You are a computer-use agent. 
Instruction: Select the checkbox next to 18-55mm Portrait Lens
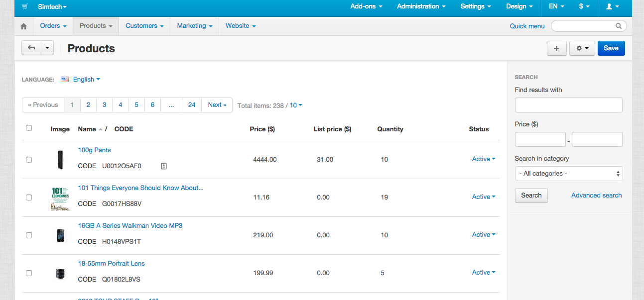click(x=29, y=273)
